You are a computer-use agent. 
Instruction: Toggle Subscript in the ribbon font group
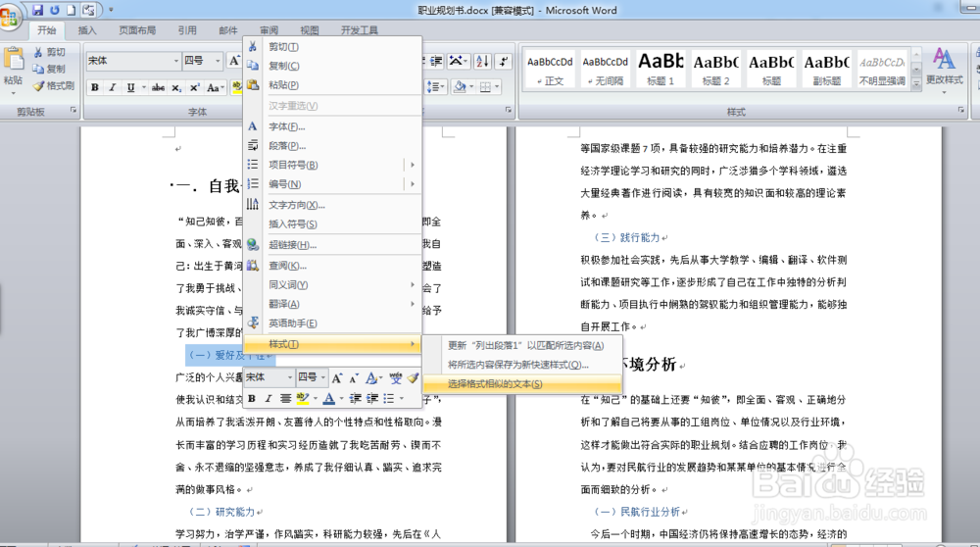pos(176,87)
